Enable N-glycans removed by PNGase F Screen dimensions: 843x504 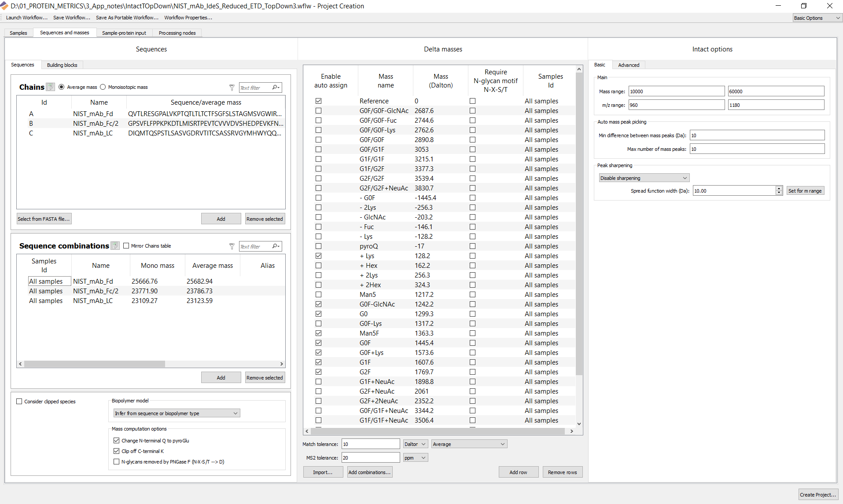[116, 461]
